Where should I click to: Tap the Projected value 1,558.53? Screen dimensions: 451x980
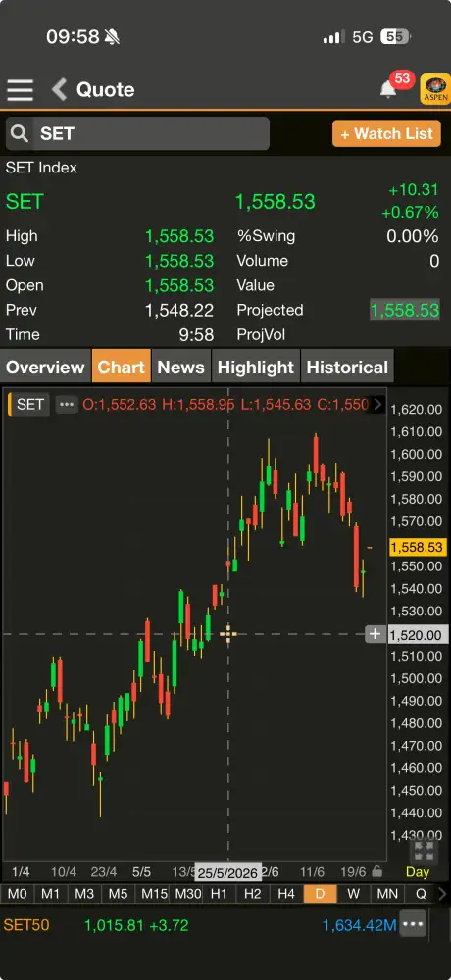tap(405, 310)
